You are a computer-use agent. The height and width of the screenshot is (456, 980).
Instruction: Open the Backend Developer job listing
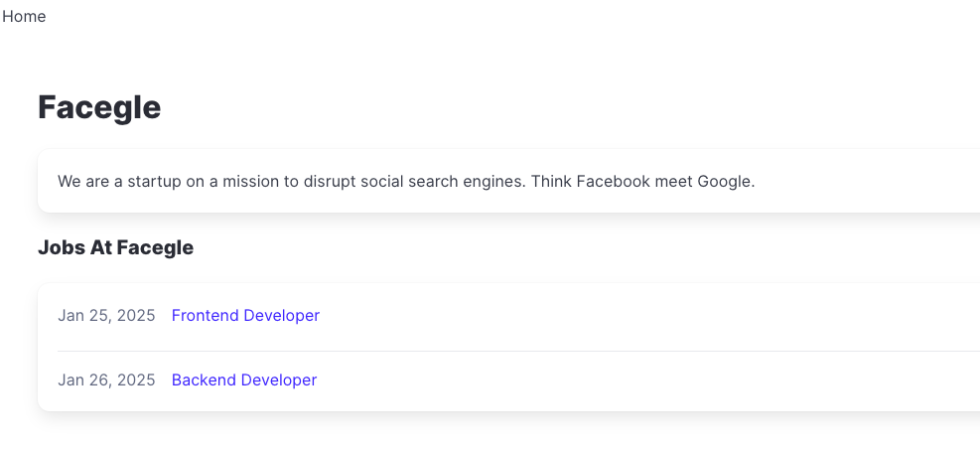coord(244,380)
